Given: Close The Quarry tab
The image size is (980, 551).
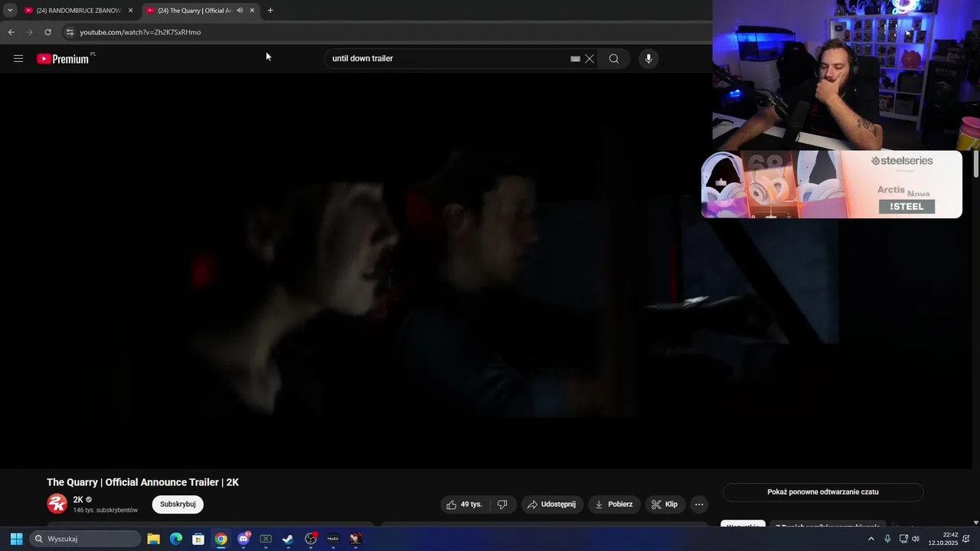Looking at the screenshot, I should click(252, 11).
